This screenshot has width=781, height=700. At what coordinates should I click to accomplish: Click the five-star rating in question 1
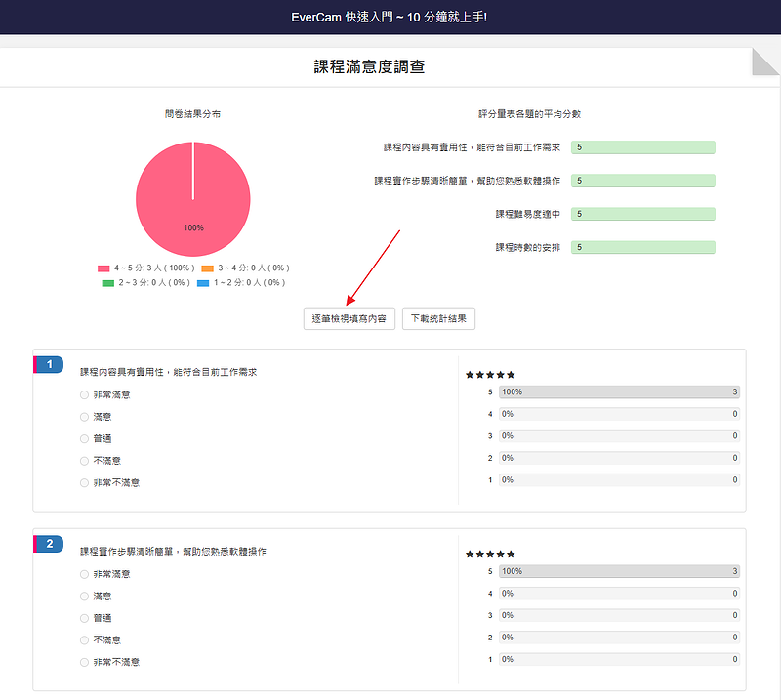click(490, 375)
